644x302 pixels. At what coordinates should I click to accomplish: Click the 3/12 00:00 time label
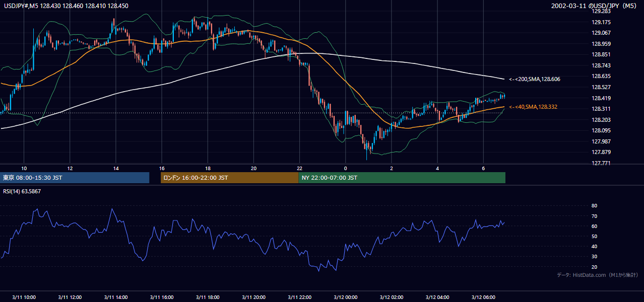pyautogui.click(x=346, y=297)
